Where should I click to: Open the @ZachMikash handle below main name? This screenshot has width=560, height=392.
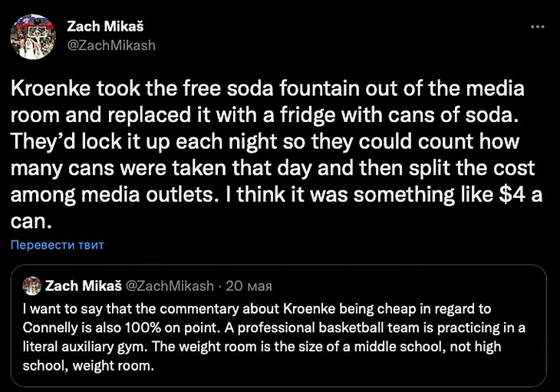pos(112,44)
